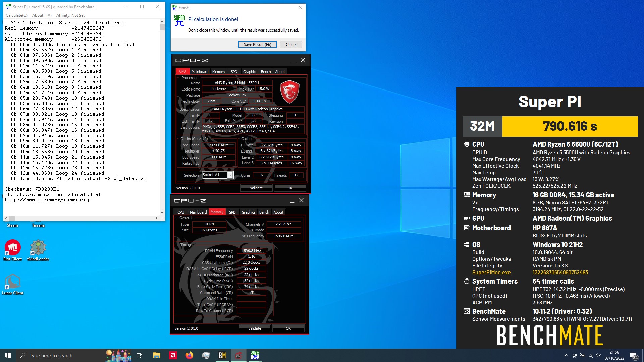Screen dimensions: 644x362
Task: Click the DRAM Frequency 1596.8 MHz value
Action: pos(251,251)
